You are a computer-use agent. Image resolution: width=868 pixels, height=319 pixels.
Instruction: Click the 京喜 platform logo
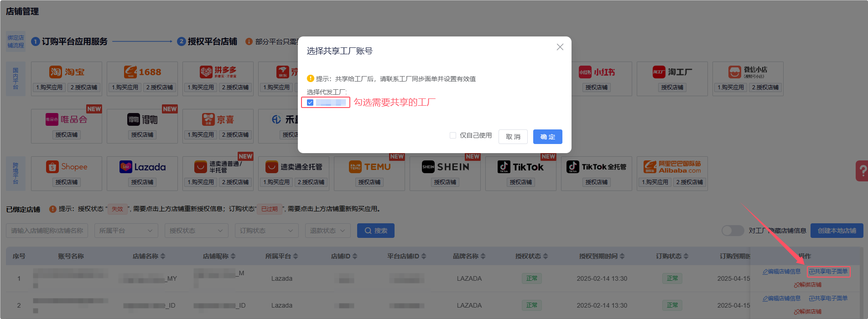(x=218, y=119)
